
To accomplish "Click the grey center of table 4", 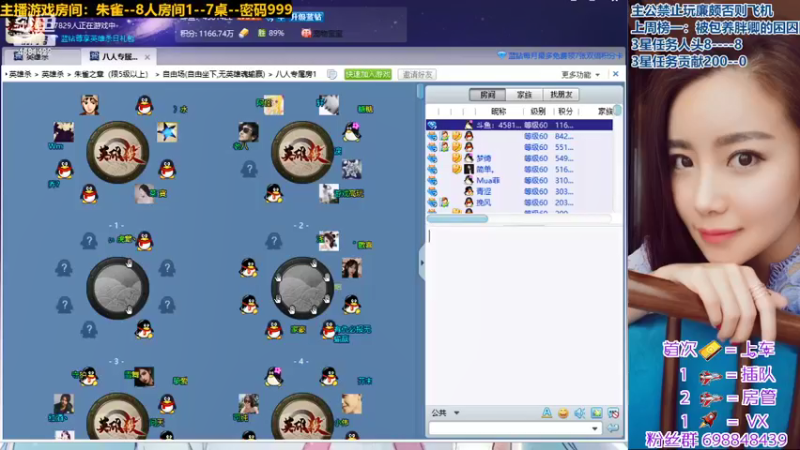I will [303, 288].
